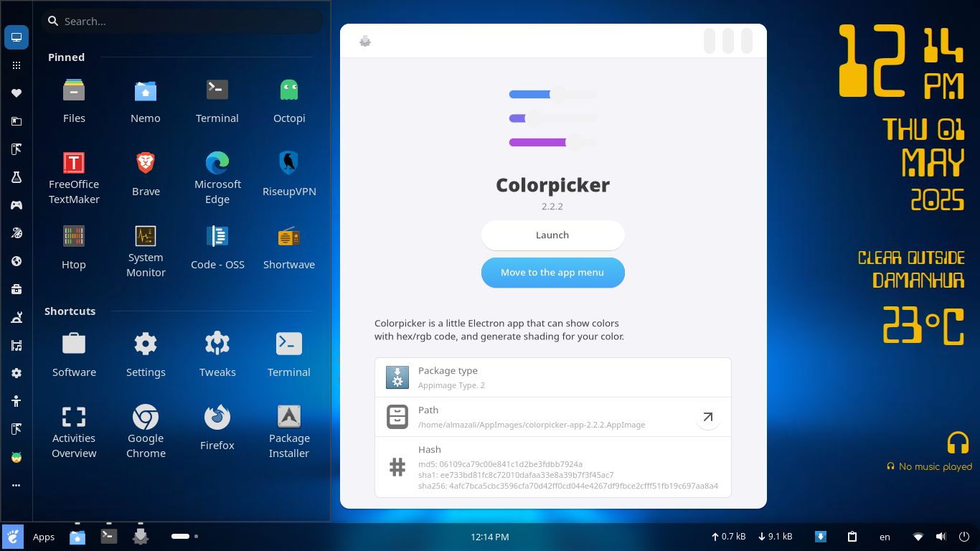The height and width of the screenshot is (551, 980).
Task: Click the Hash row with checksums
Action: [553, 467]
